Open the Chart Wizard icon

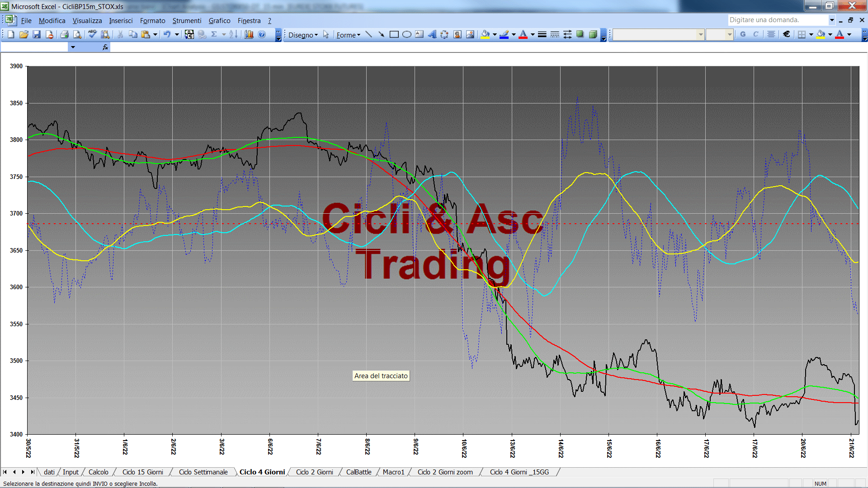click(x=249, y=34)
